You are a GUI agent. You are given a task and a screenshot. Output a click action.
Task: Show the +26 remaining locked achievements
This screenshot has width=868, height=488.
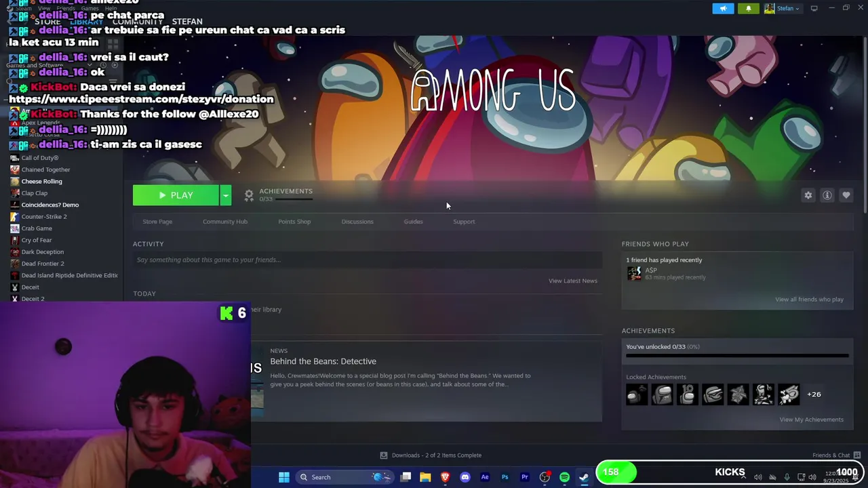point(814,394)
